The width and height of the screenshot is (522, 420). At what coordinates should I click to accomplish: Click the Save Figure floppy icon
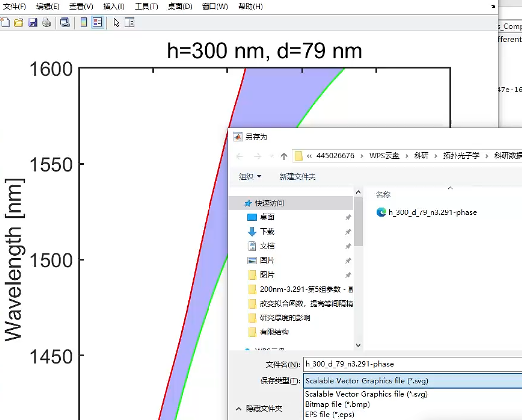[33, 22]
